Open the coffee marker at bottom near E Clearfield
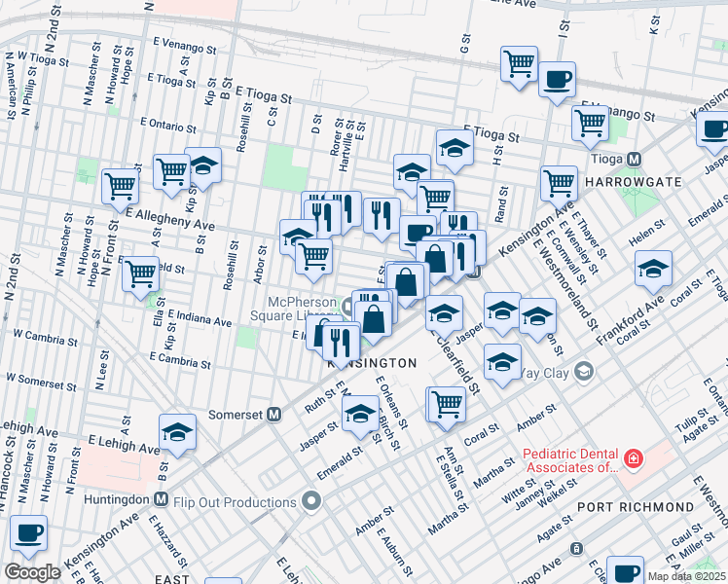This screenshot has height=584, width=728. coord(626,570)
